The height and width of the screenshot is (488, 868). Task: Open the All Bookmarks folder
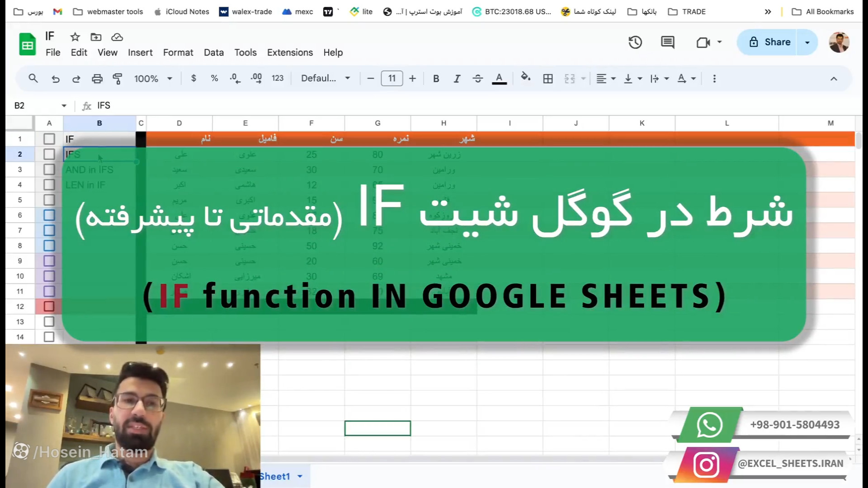pos(823,12)
